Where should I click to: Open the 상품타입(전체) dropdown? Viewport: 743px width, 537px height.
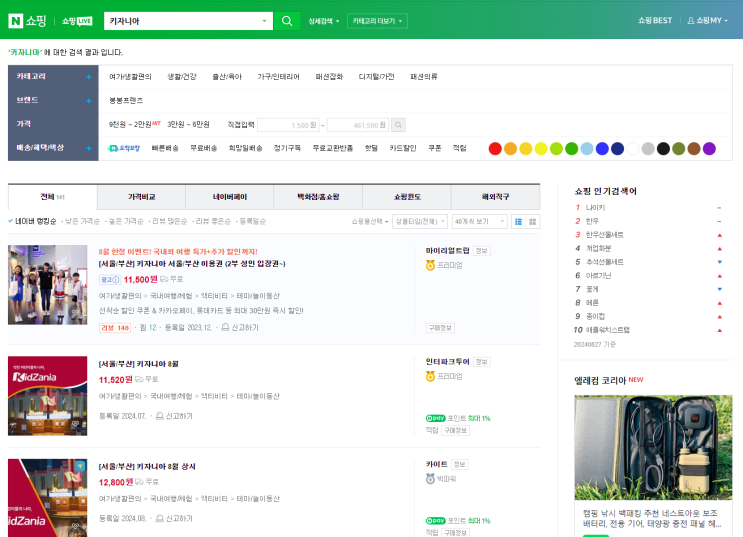(420, 221)
